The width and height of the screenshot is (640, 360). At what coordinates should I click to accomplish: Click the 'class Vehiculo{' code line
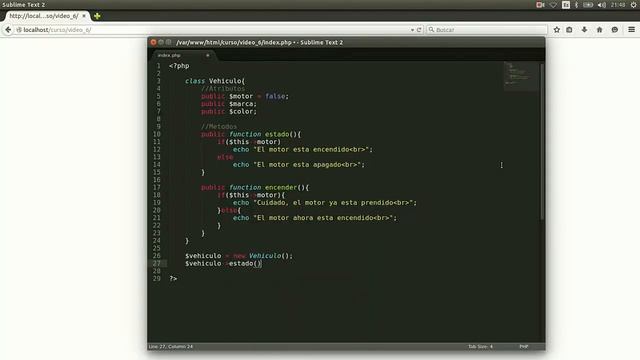(x=215, y=81)
